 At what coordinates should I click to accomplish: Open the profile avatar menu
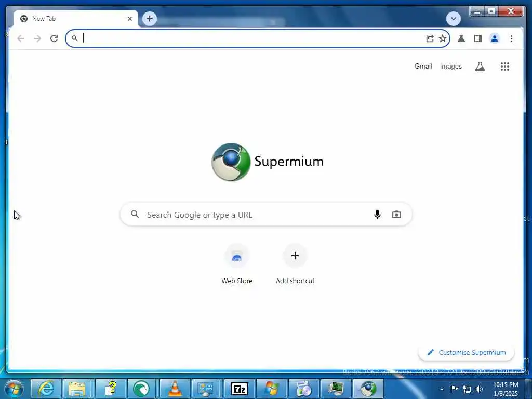[x=495, y=38]
